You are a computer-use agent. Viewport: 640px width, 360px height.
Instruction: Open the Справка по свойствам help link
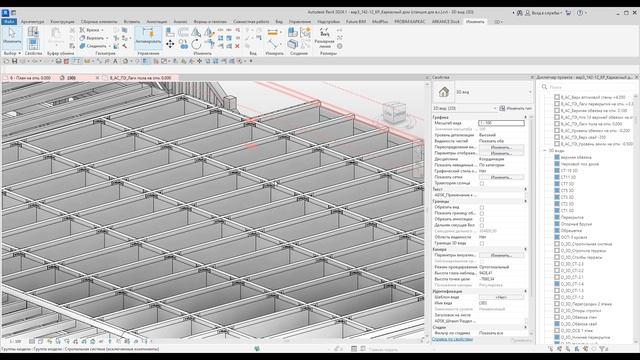[452, 339]
